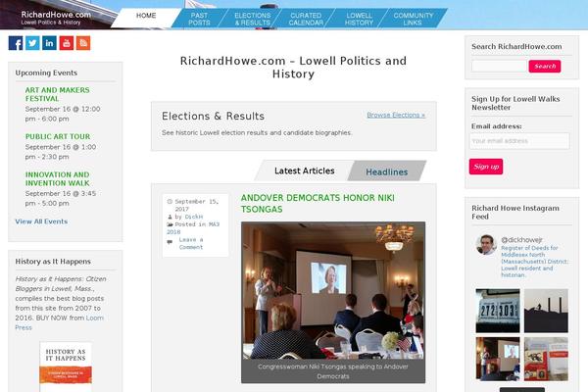The height and width of the screenshot is (392, 588).
Task: Open the ELECTIONS & RESULTS menu
Action: (253, 19)
